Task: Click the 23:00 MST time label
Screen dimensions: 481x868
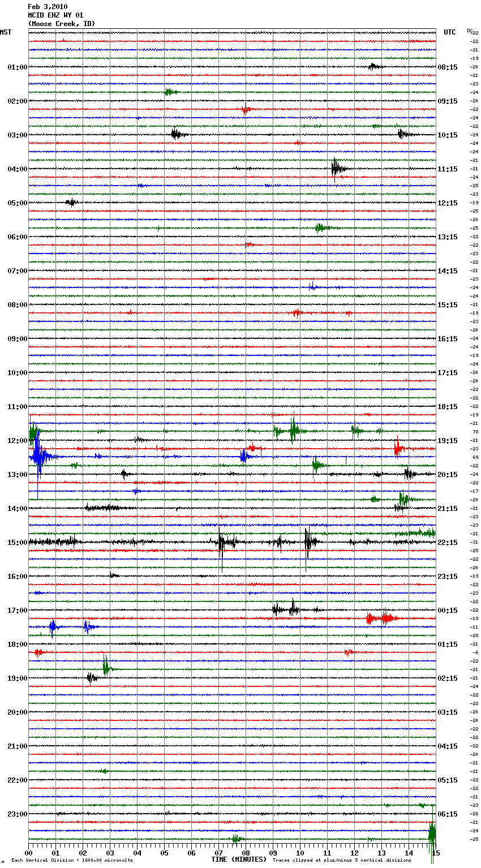Action: (17, 814)
